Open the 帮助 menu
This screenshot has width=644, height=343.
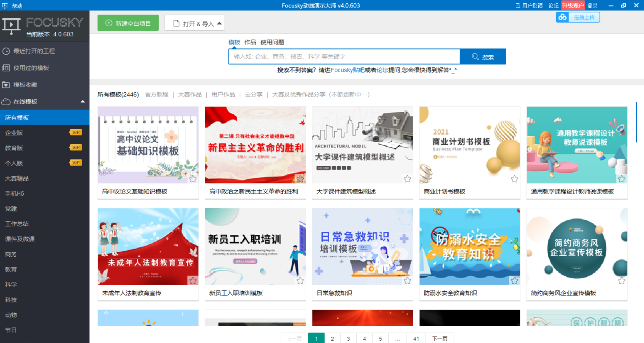coord(17,5)
